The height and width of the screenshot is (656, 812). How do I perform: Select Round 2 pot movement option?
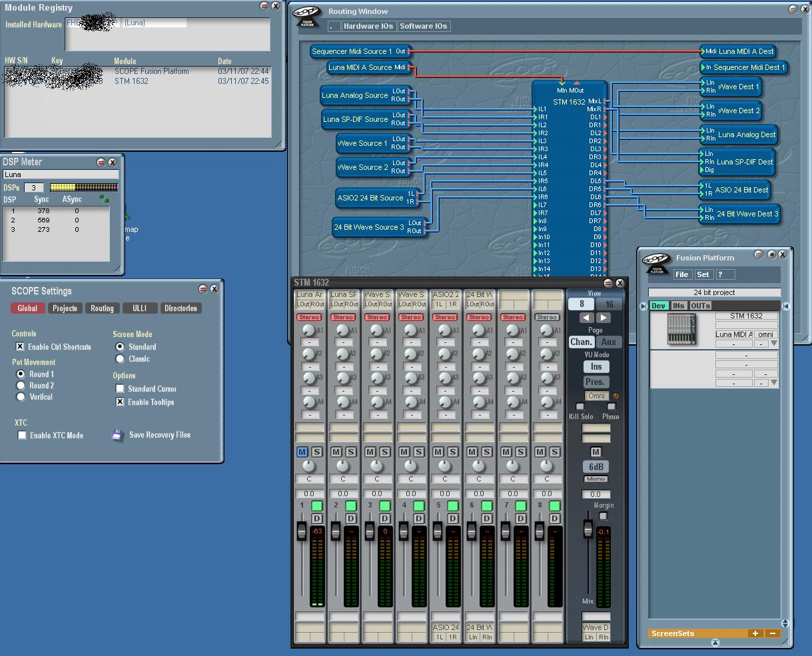coord(21,386)
